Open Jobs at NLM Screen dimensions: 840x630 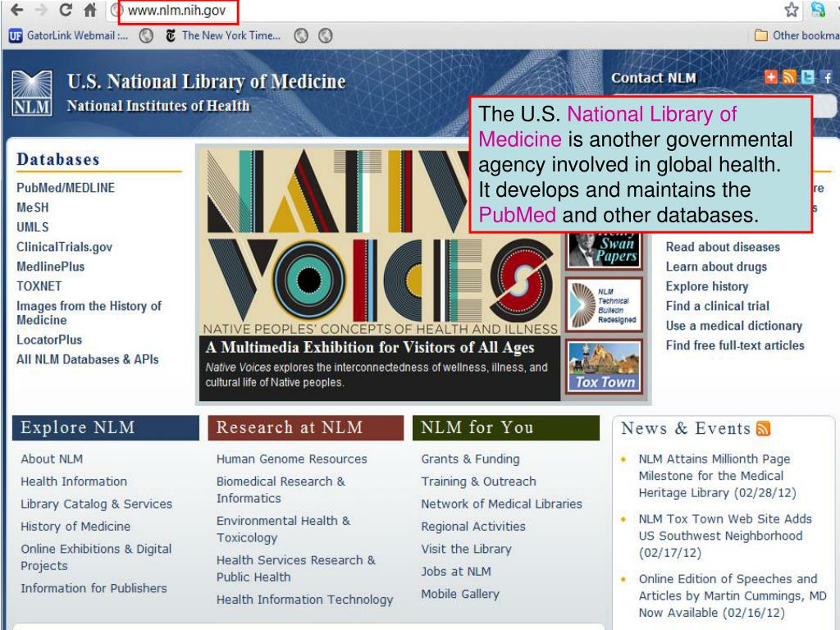pyautogui.click(x=456, y=572)
